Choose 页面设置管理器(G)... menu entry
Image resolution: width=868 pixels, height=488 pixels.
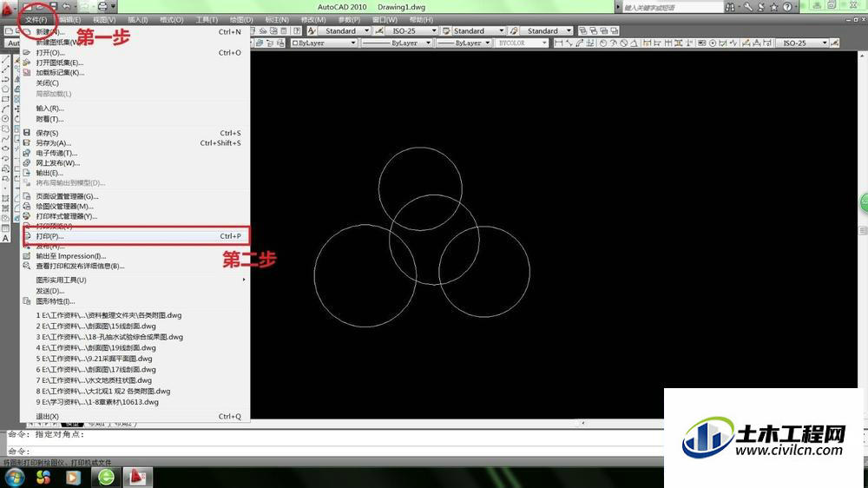coord(135,196)
